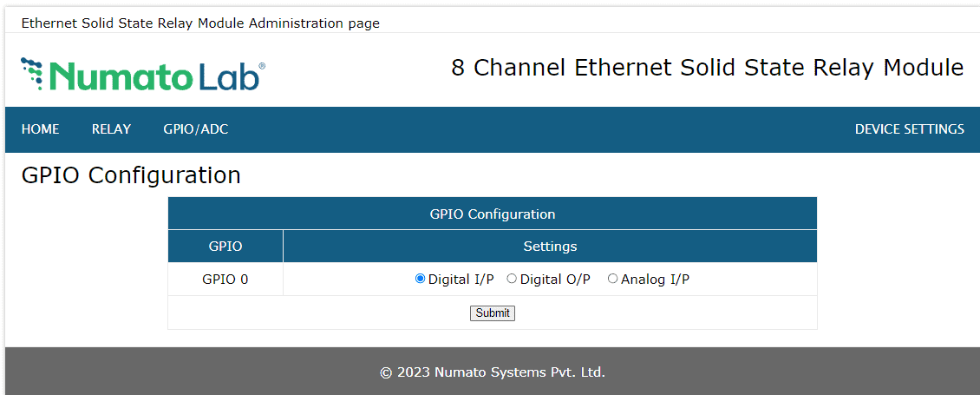980x395 pixels.
Task: Click the 2023 Numato Systems copyright footer
Action: pos(492,372)
